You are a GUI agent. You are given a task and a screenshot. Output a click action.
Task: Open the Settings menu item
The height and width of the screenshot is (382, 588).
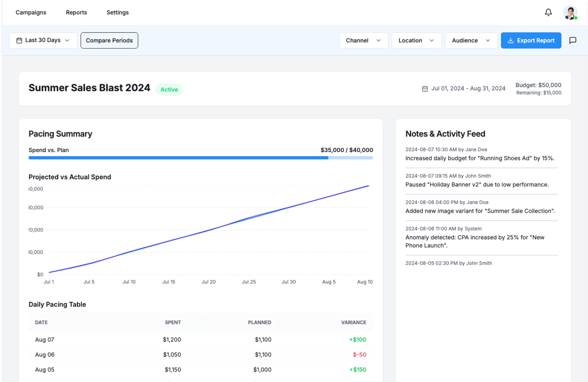click(118, 13)
